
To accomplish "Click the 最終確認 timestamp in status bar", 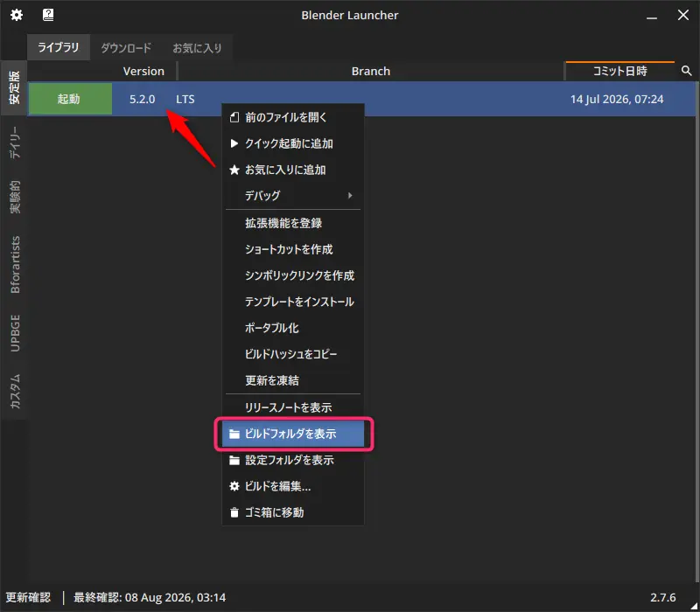I will 150,597.
